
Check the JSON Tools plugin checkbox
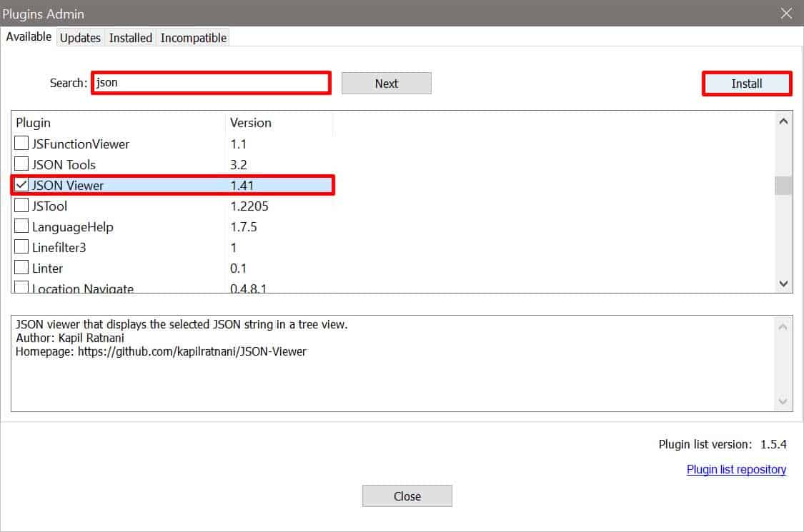click(x=21, y=164)
